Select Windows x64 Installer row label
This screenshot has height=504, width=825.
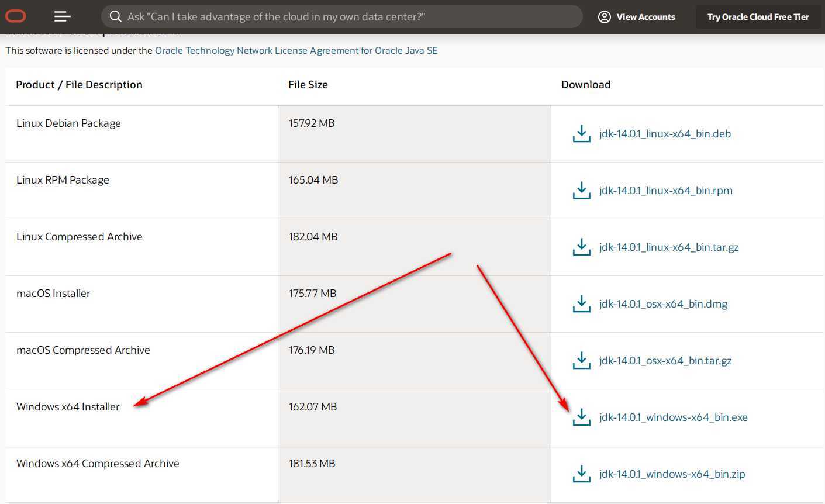tap(68, 407)
